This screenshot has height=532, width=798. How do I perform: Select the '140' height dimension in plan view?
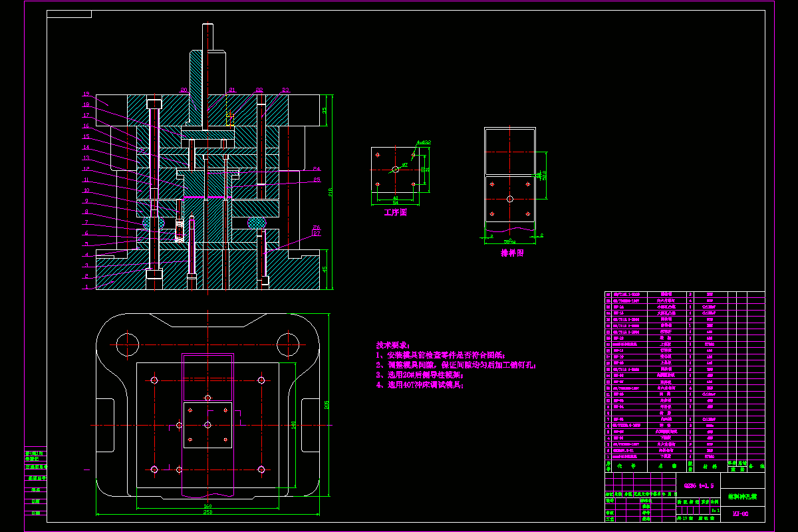point(293,425)
